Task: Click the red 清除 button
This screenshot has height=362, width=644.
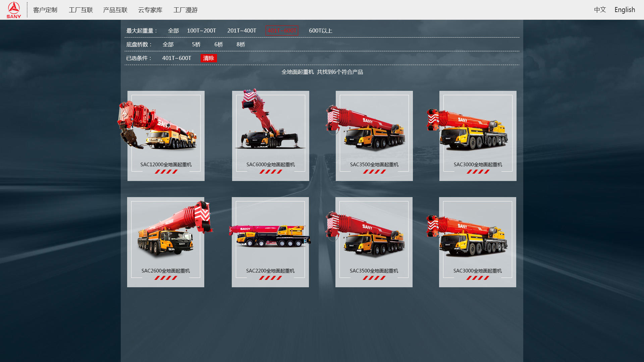Action: click(x=209, y=58)
